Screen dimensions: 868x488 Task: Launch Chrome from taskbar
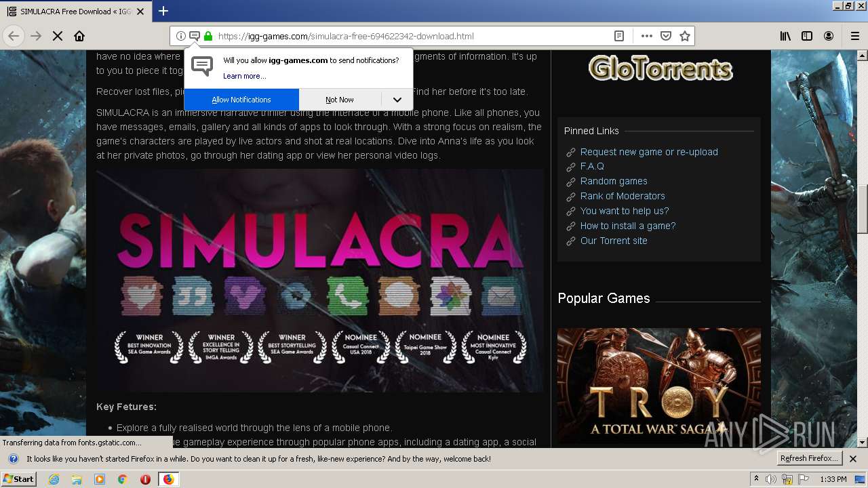click(122, 479)
